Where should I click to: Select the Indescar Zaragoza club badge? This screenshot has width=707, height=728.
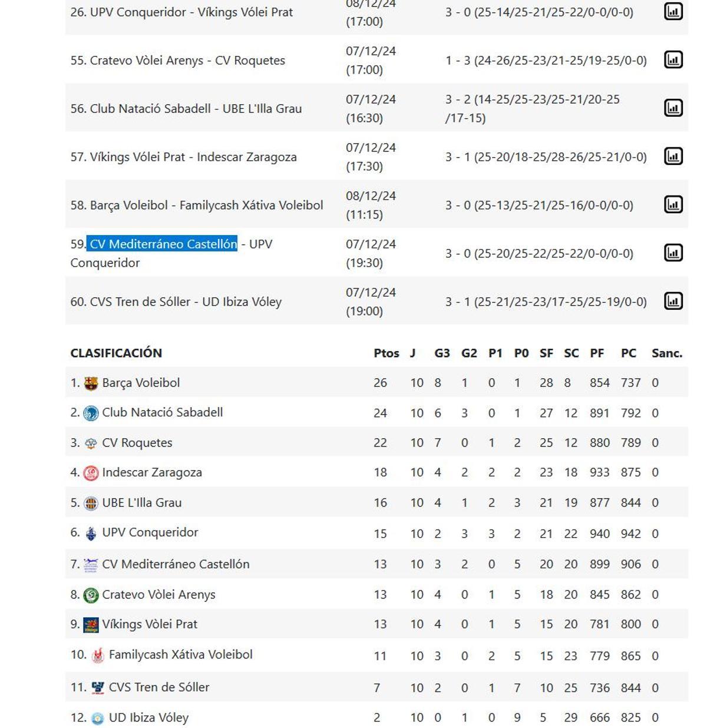point(91,472)
